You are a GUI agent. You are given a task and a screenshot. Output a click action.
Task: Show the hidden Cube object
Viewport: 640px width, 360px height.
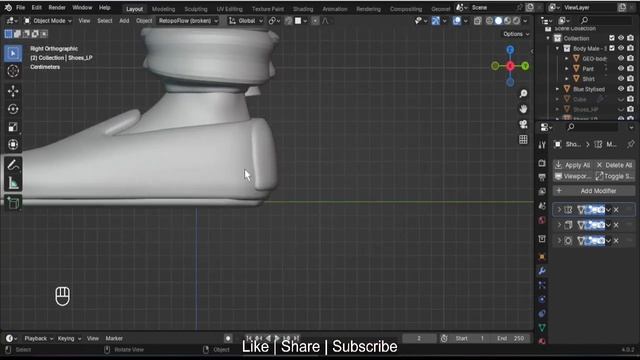click(x=621, y=99)
